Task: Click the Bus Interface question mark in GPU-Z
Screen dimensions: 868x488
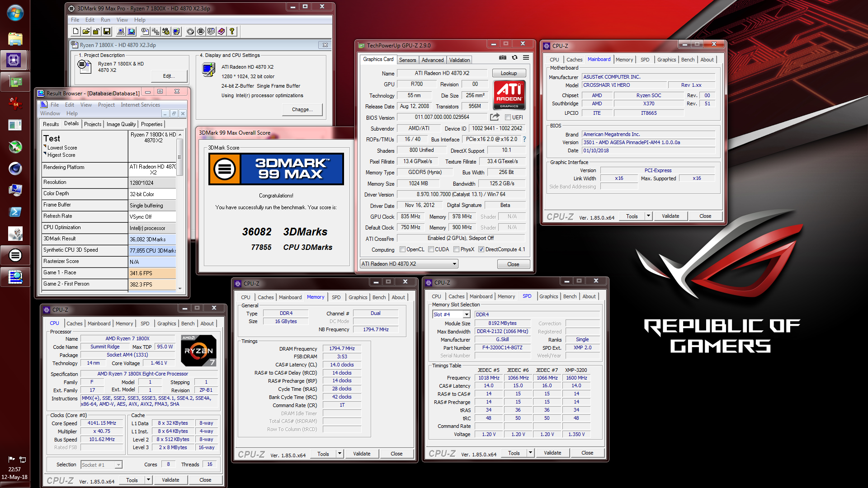Action: (524, 139)
